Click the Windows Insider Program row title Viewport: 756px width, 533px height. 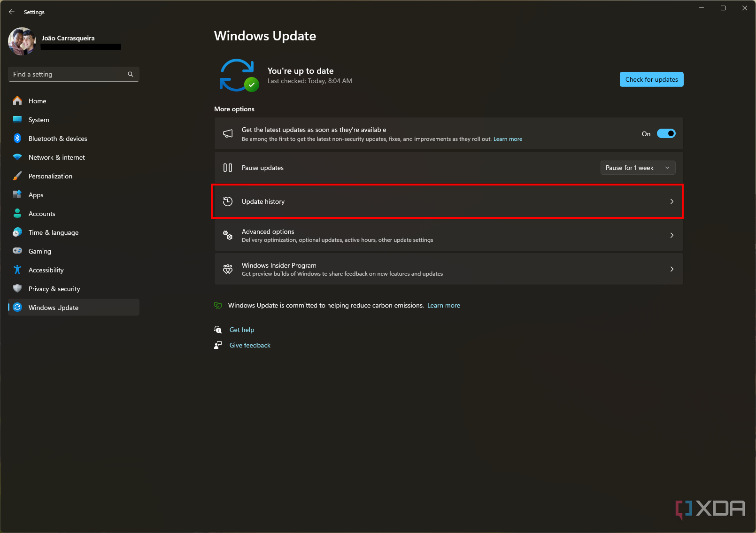[x=279, y=265]
